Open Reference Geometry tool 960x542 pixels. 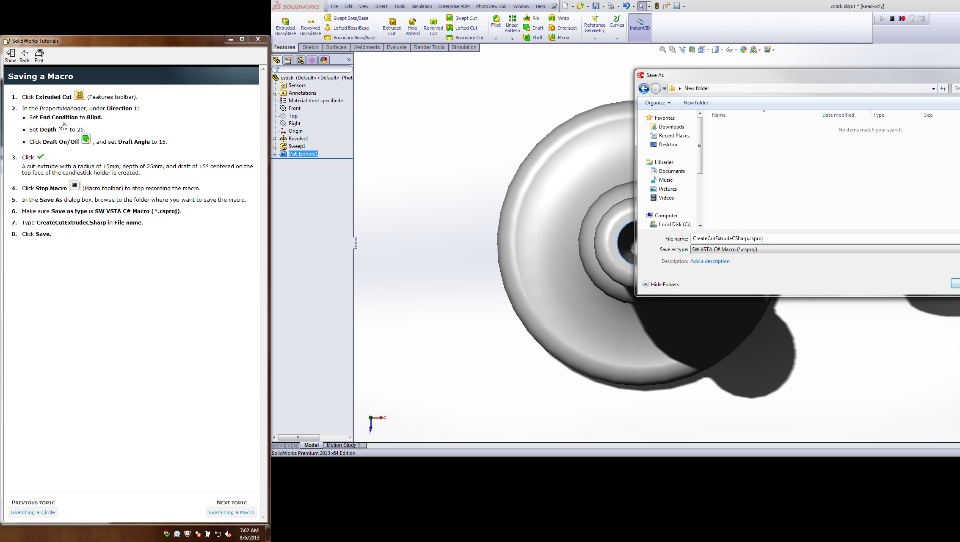click(x=594, y=24)
